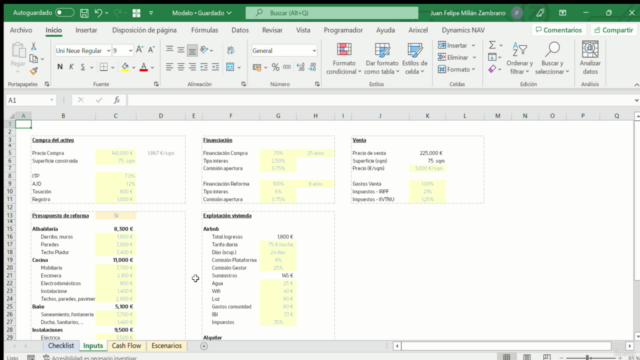Click the percent style icon
The image size is (640, 360).
point(276,67)
